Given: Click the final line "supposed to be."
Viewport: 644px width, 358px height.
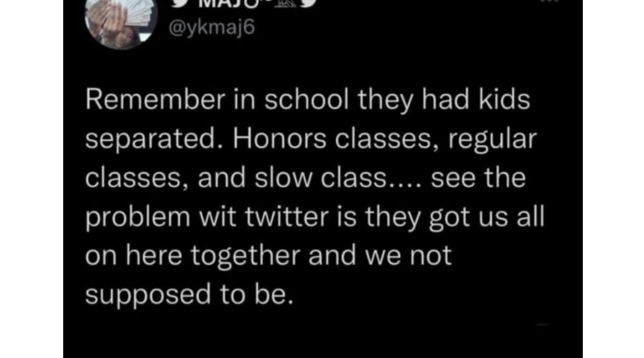Looking at the screenshot, I should point(189,295).
